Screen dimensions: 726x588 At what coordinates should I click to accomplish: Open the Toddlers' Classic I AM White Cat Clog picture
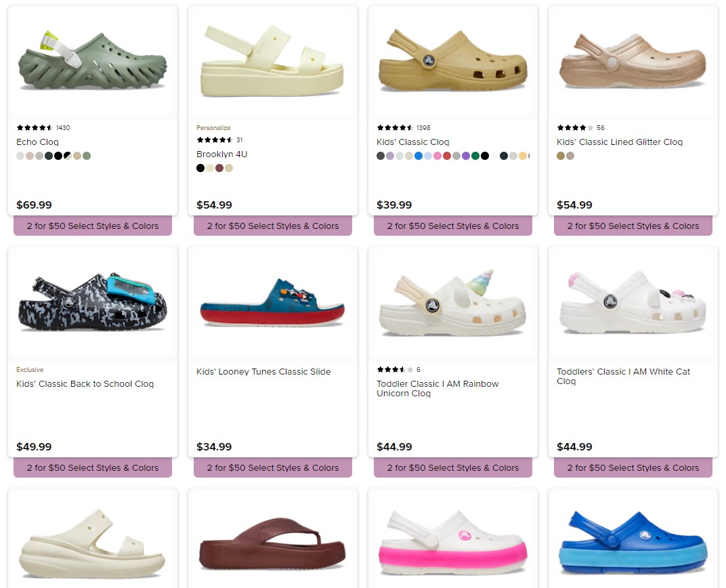pos(633,303)
